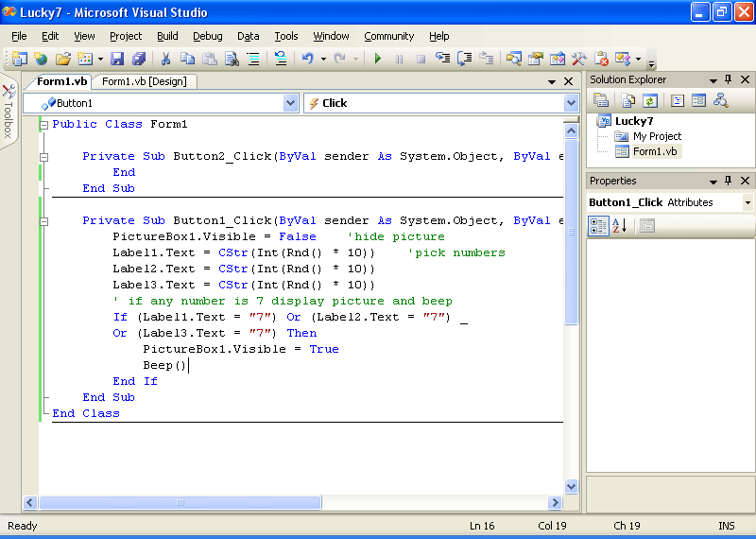Click the Cut scissors icon
This screenshot has height=539, width=756.
(165, 59)
